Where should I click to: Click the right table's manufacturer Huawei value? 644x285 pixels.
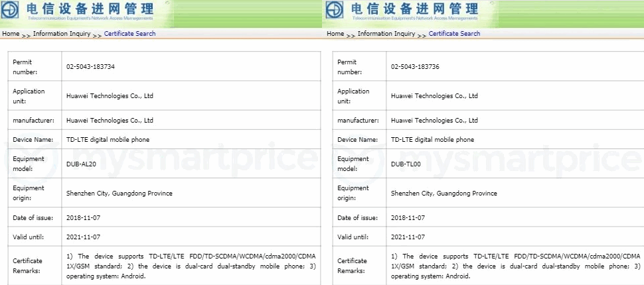tap(434, 121)
